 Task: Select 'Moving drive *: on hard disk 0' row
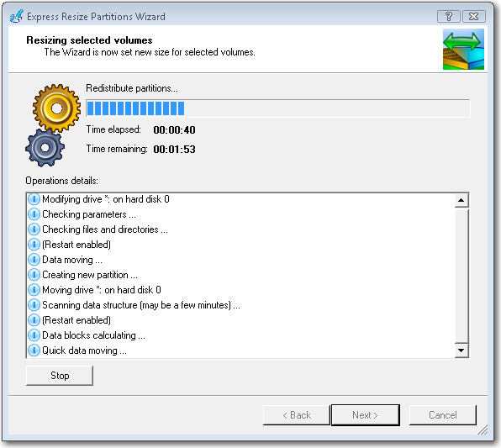pos(240,290)
